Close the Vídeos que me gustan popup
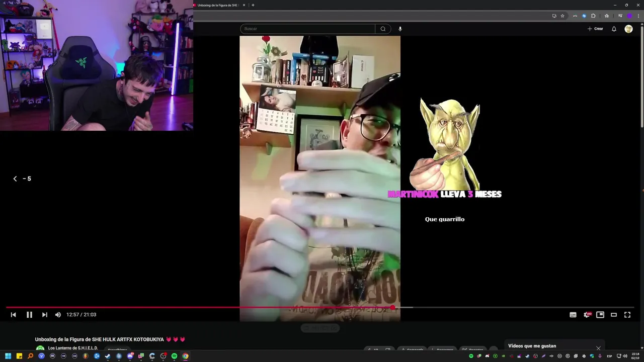 [598, 348]
